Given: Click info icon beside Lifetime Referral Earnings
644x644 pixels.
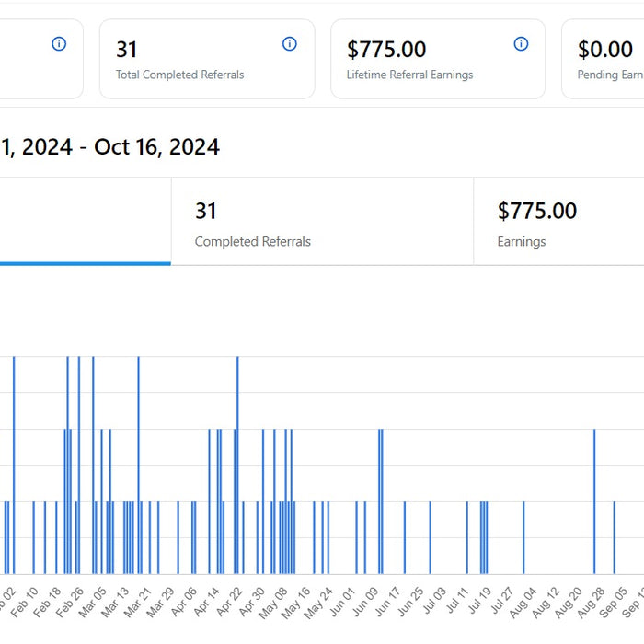Looking at the screenshot, I should [x=521, y=44].
